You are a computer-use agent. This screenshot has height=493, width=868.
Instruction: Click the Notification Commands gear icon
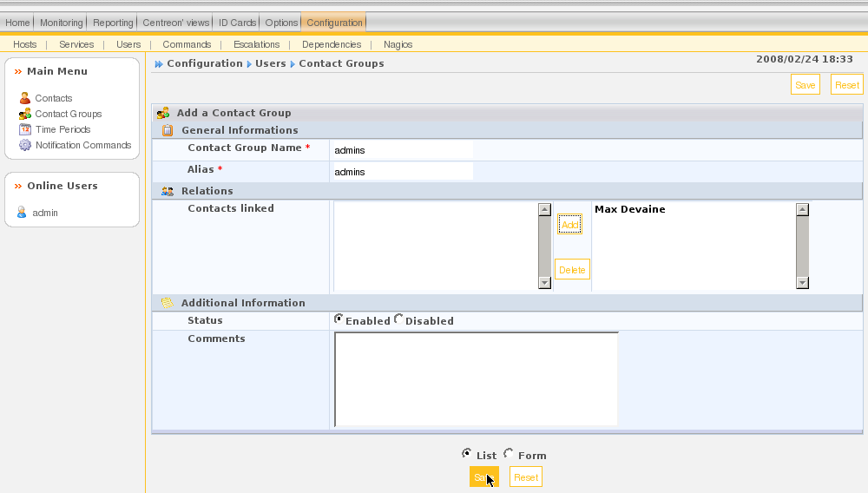(25, 145)
